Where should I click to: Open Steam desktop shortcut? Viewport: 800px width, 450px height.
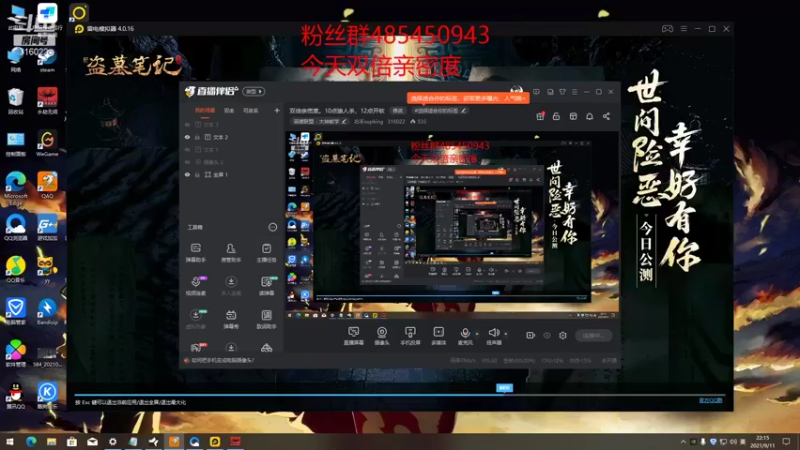tap(47, 61)
